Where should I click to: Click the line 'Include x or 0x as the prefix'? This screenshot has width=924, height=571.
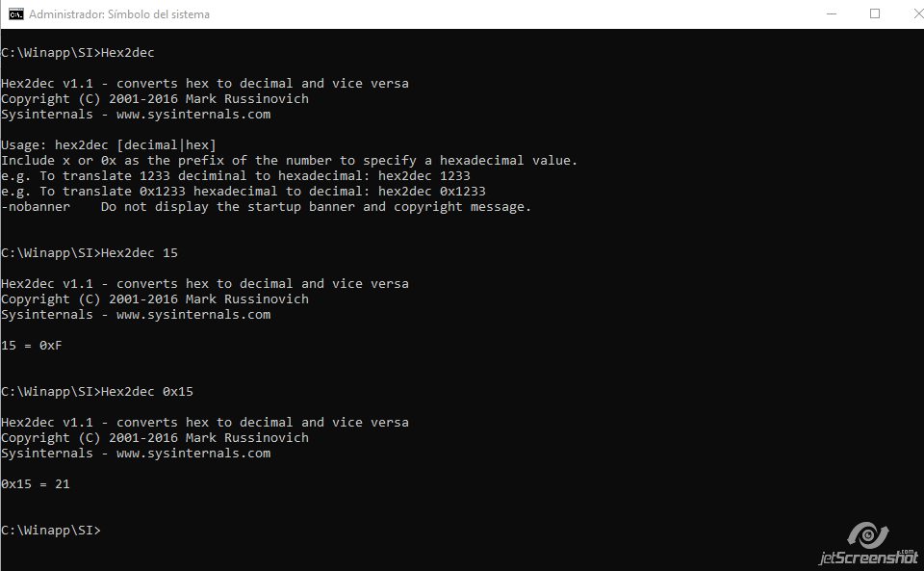[290, 160]
